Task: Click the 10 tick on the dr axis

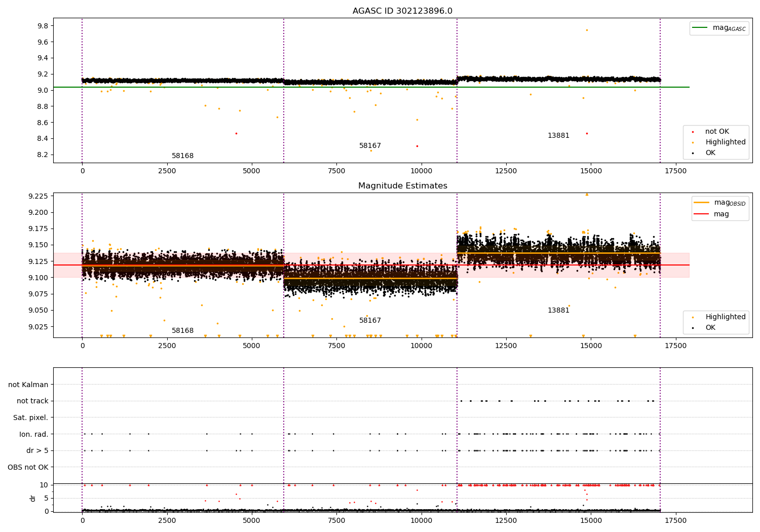Action: 44,485
